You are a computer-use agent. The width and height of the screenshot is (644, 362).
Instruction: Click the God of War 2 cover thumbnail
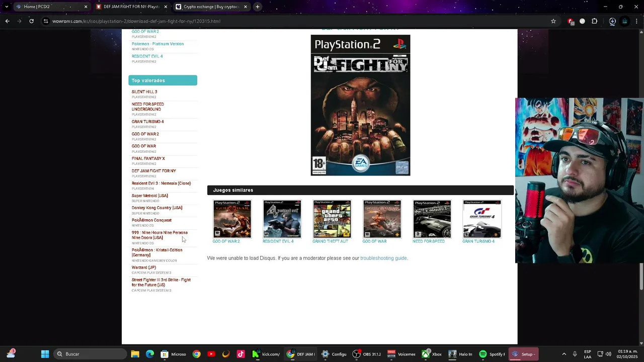coord(232,219)
